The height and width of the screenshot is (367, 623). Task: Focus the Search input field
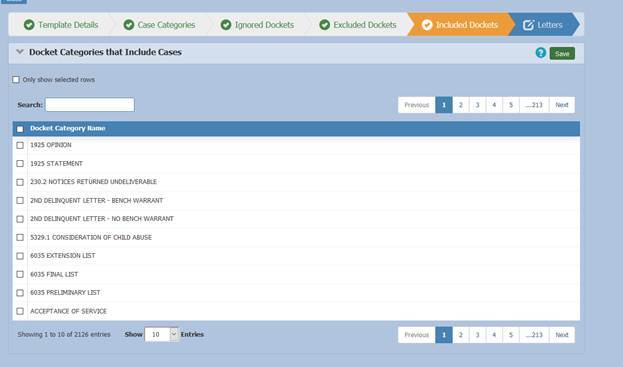[x=90, y=104]
